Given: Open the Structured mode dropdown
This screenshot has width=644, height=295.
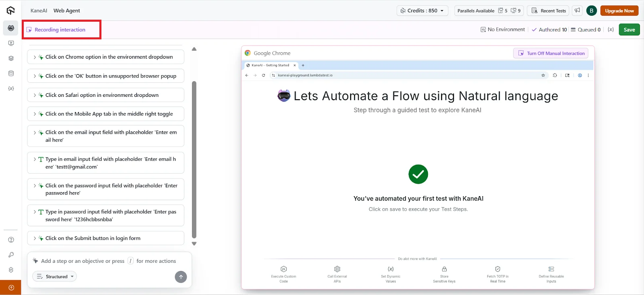Looking at the screenshot, I should point(55,277).
